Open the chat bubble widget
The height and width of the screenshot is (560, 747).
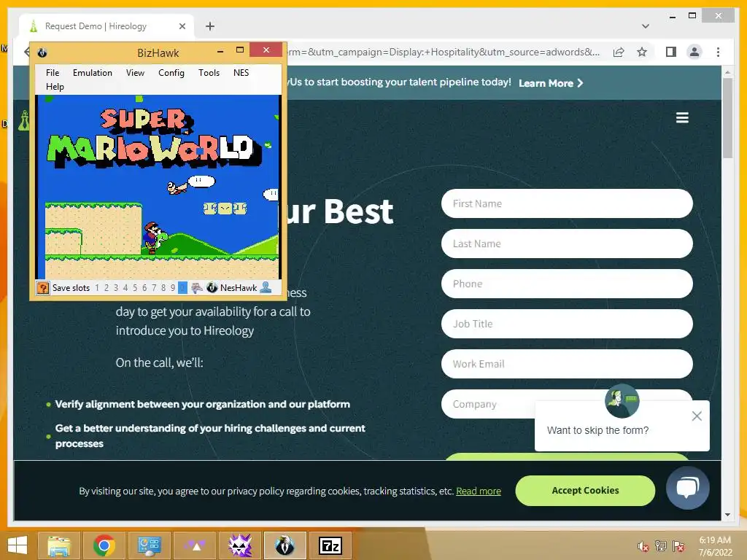coord(687,488)
